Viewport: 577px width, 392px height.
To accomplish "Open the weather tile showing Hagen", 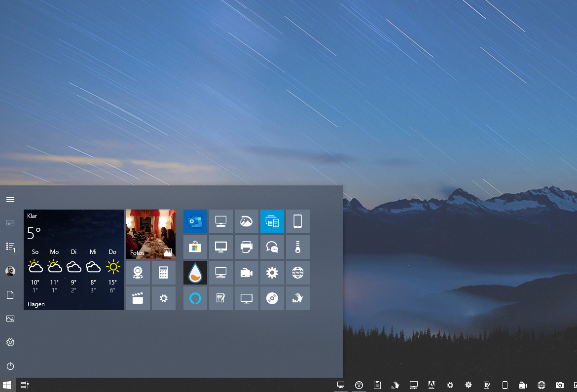I will tap(74, 260).
